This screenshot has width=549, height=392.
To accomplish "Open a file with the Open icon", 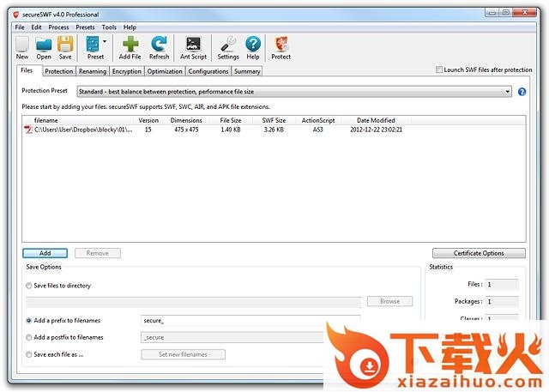I will [x=44, y=45].
